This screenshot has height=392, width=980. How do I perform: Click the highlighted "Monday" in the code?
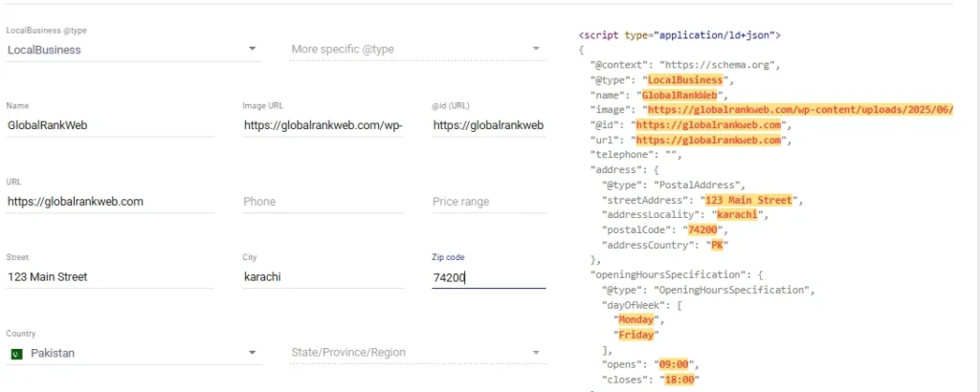click(636, 320)
